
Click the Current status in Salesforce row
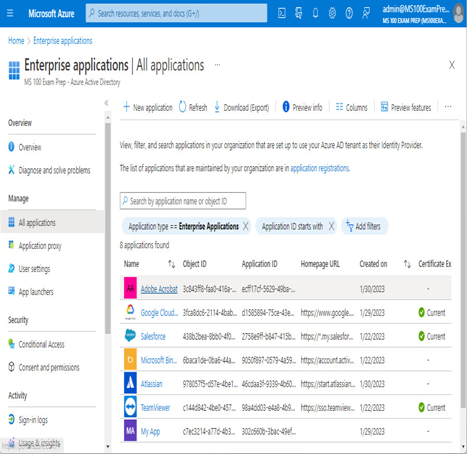coord(432,336)
